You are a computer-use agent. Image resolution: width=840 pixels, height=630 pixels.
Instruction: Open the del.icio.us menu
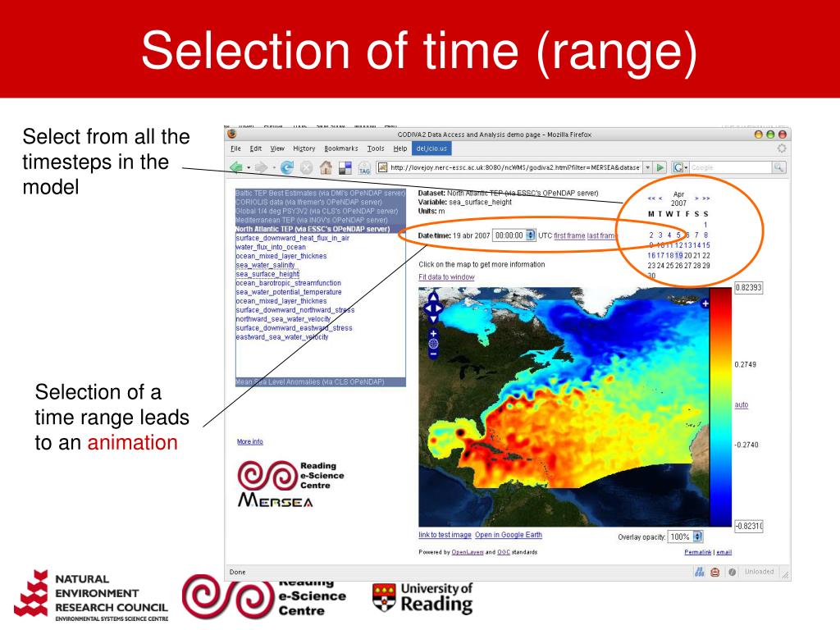click(431, 148)
